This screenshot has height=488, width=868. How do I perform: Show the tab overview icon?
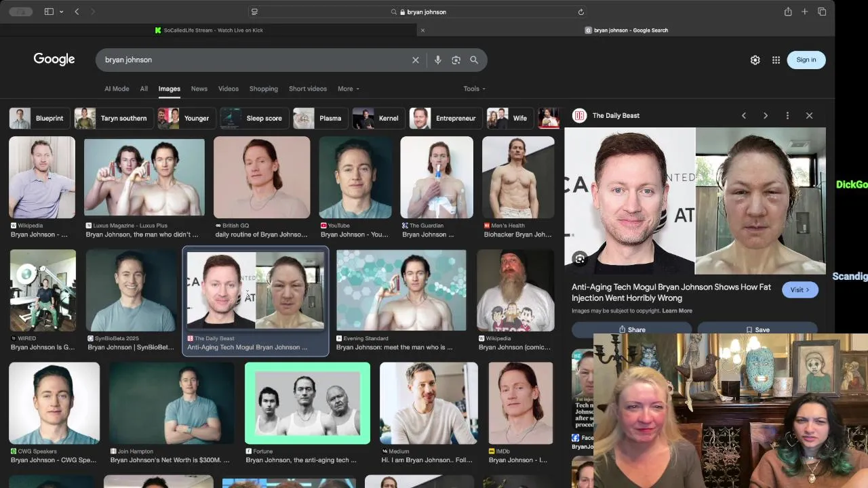822,12
